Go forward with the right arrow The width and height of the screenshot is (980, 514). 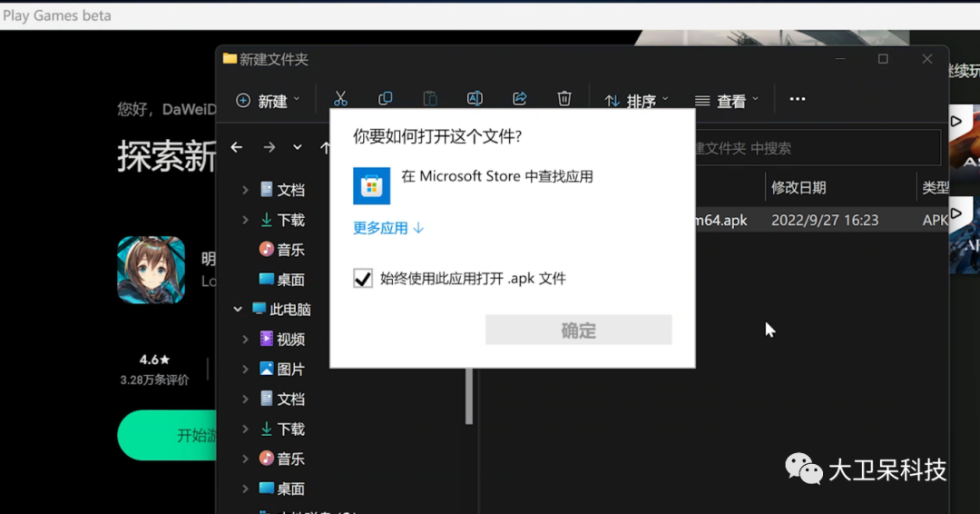coord(269,148)
